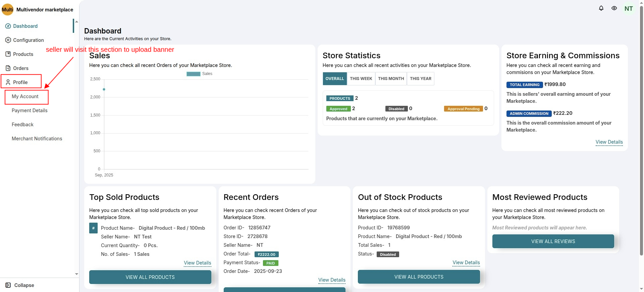
Task: Click the Orders document icon
Action: pyautogui.click(x=8, y=68)
